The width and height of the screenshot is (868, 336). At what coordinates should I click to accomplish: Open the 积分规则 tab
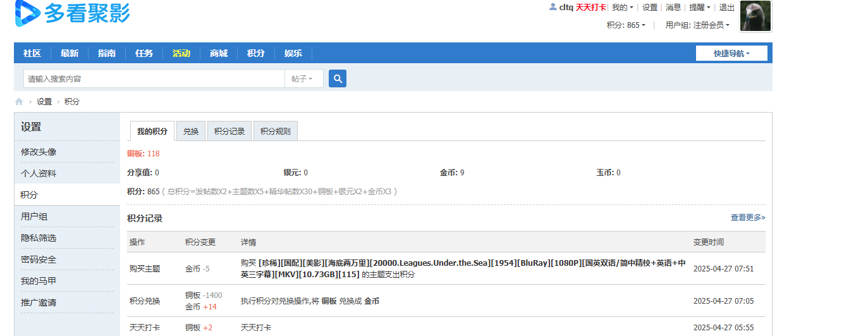click(x=276, y=132)
